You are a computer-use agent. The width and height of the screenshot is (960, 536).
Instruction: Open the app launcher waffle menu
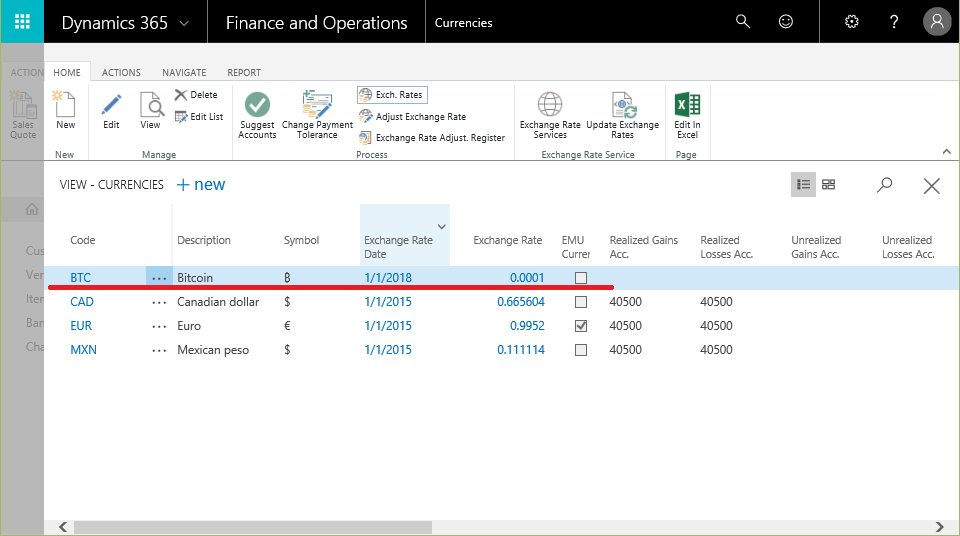click(22, 22)
